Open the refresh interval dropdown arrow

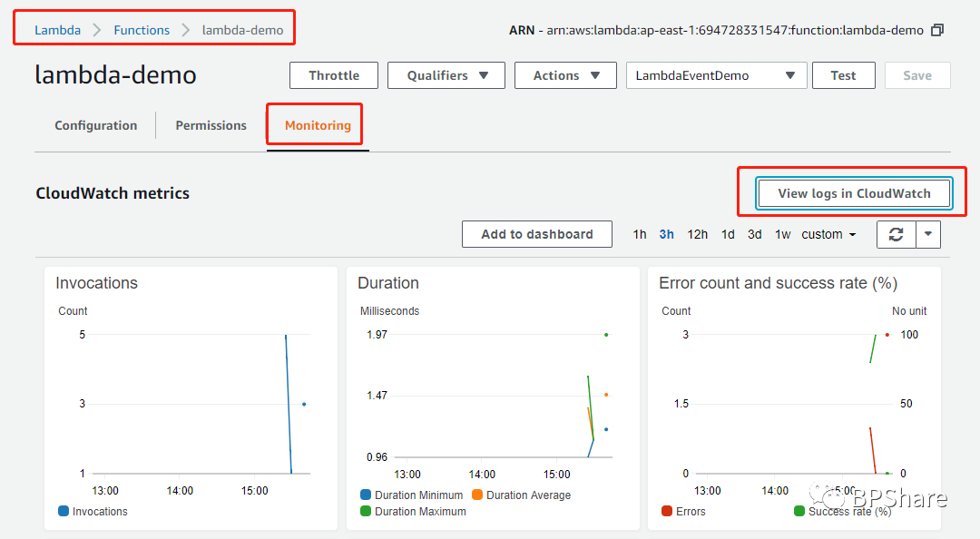coord(928,234)
